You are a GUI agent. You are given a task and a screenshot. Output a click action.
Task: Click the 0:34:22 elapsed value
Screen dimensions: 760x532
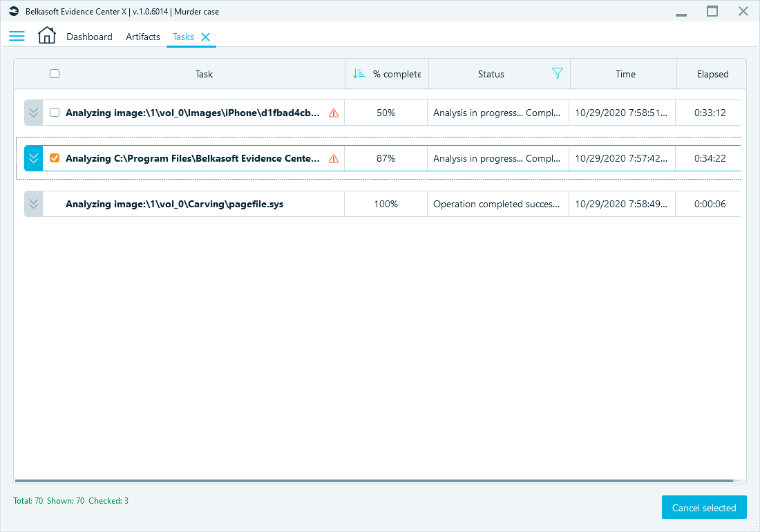coord(710,158)
